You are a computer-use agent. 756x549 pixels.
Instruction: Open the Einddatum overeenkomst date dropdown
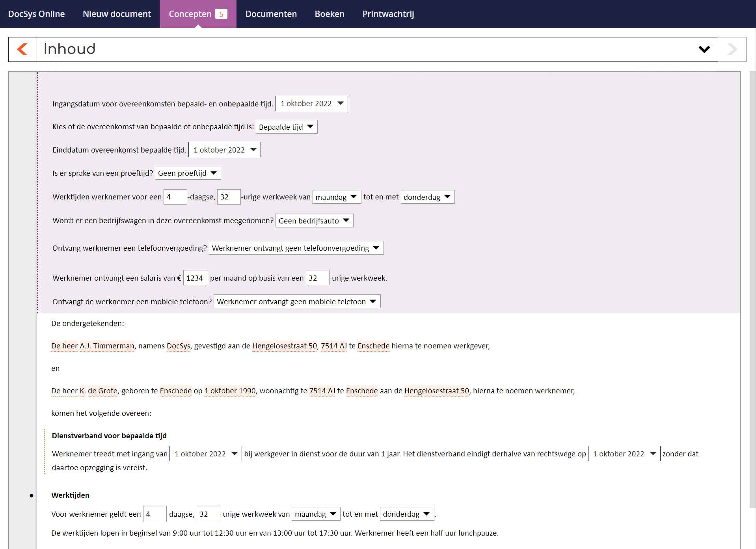click(224, 150)
